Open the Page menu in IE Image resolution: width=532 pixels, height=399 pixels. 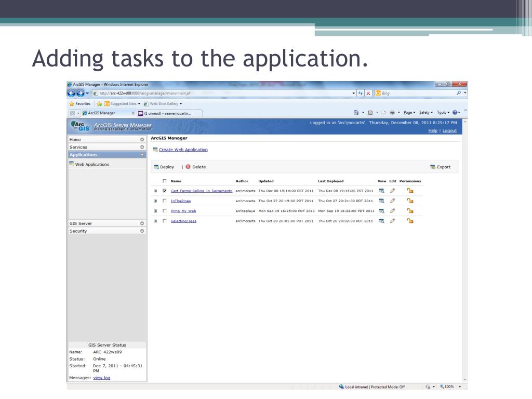pyautogui.click(x=409, y=112)
